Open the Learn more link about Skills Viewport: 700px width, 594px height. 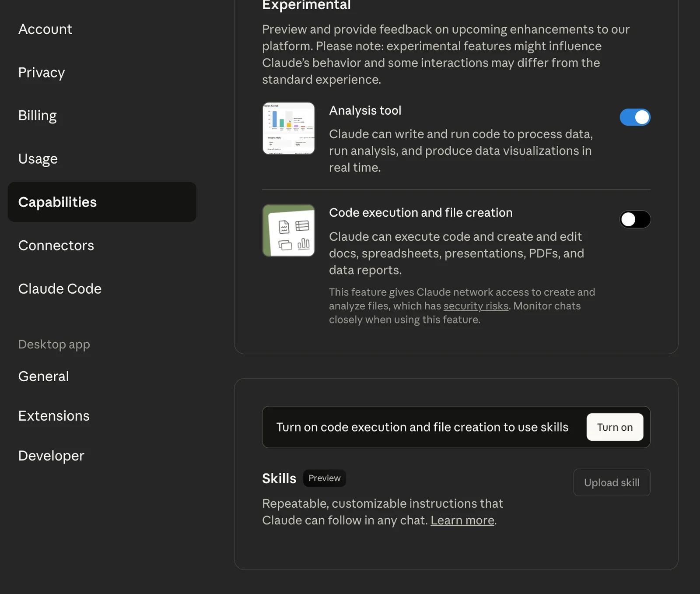(462, 520)
